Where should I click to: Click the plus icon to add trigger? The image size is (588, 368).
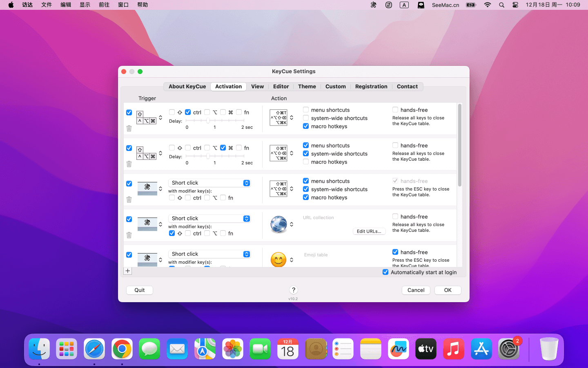pos(128,271)
